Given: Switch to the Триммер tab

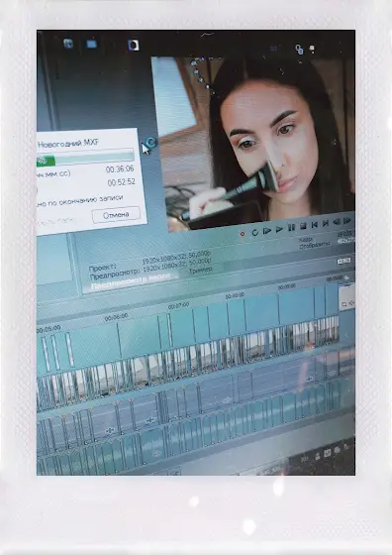Looking at the screenshot, I should pos(201,271).
